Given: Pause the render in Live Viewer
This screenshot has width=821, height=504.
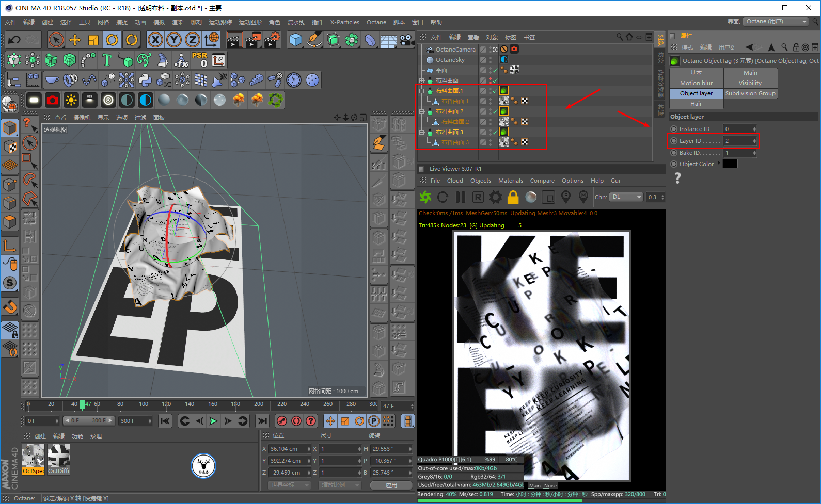Looking at the screenshot, I should 461,197.
